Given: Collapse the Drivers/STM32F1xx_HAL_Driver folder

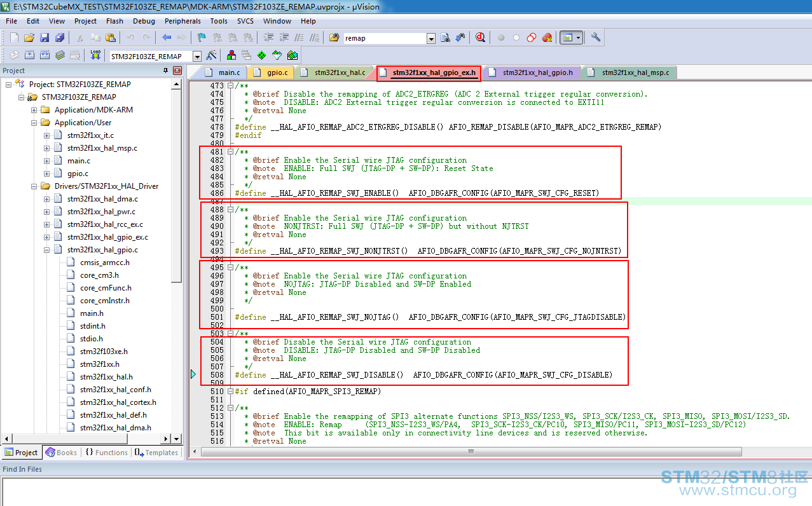Looking at the screenshot, I should coord(34,186).
